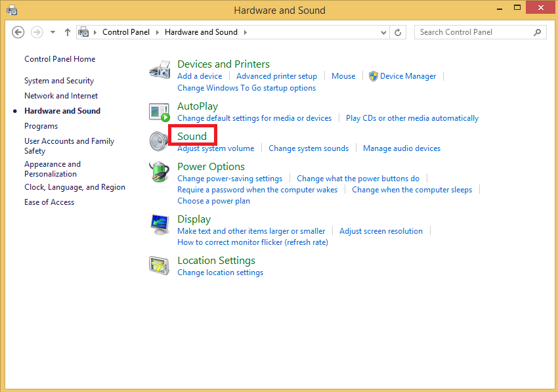Viewport: 558px width, 392px height.
Task: Open Ease of Access category
Action: point(49,202)
